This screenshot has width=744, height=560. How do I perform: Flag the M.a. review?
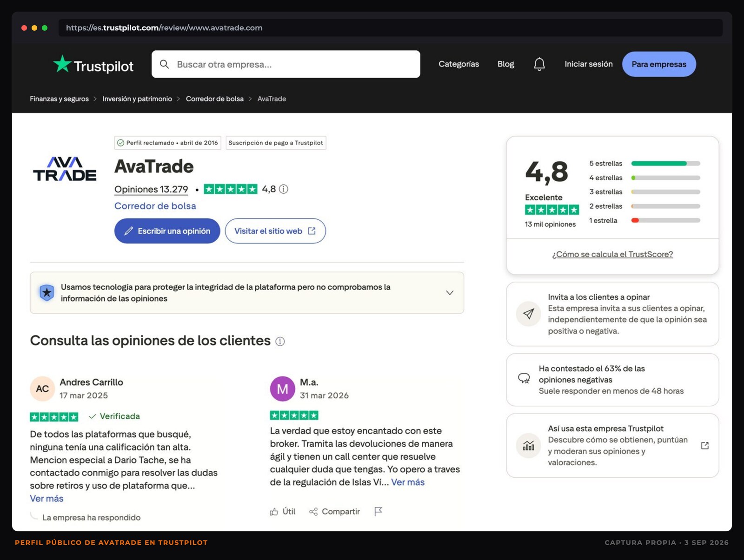coord(378,512)
